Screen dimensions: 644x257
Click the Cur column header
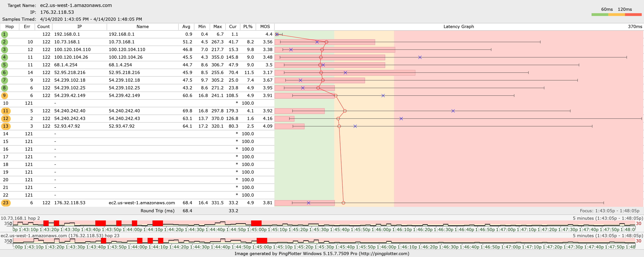click(x=233, y=27)
